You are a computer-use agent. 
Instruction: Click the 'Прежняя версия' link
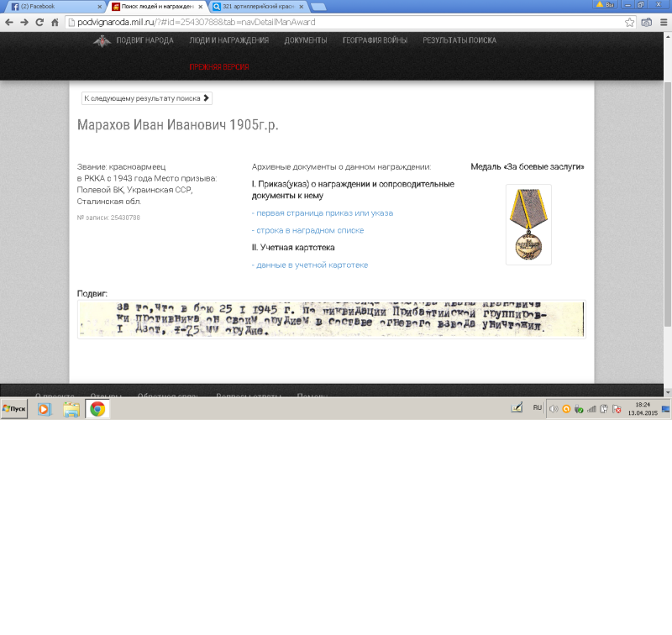coord(218,67)
